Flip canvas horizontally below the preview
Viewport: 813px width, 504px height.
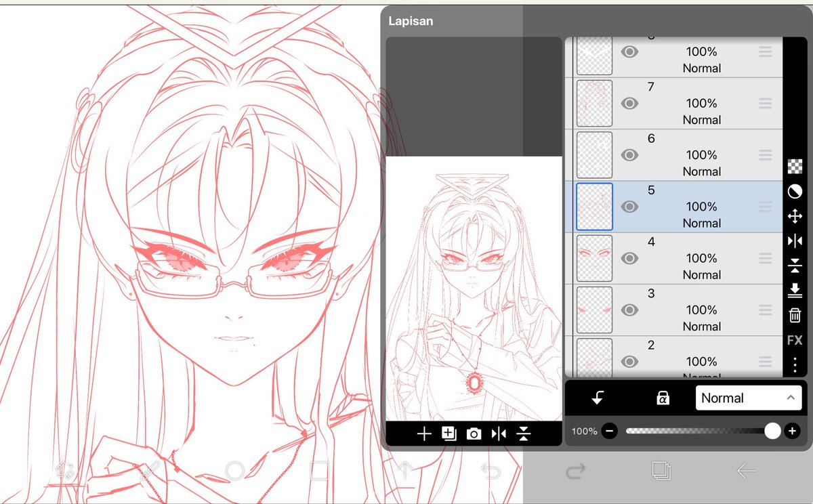click(499, 434)
